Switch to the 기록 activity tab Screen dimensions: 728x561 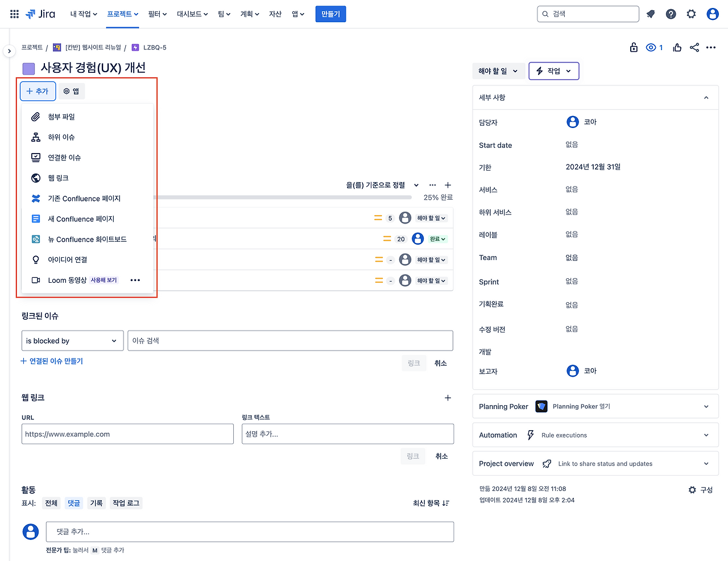(x=96, y=503)
